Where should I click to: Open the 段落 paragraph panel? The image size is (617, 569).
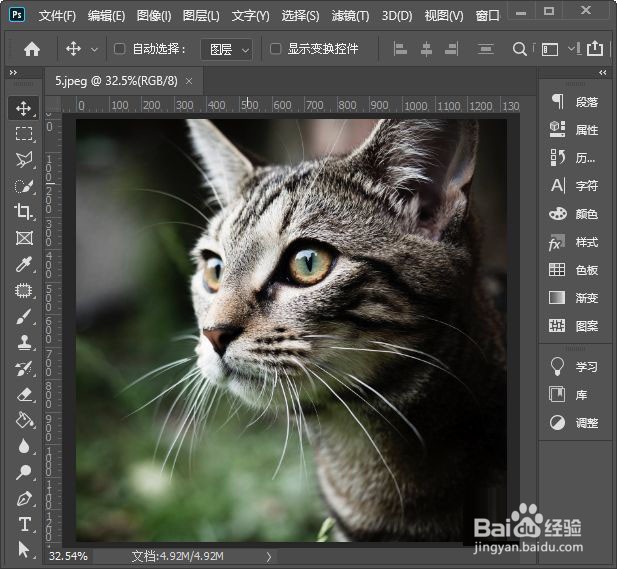574,102
